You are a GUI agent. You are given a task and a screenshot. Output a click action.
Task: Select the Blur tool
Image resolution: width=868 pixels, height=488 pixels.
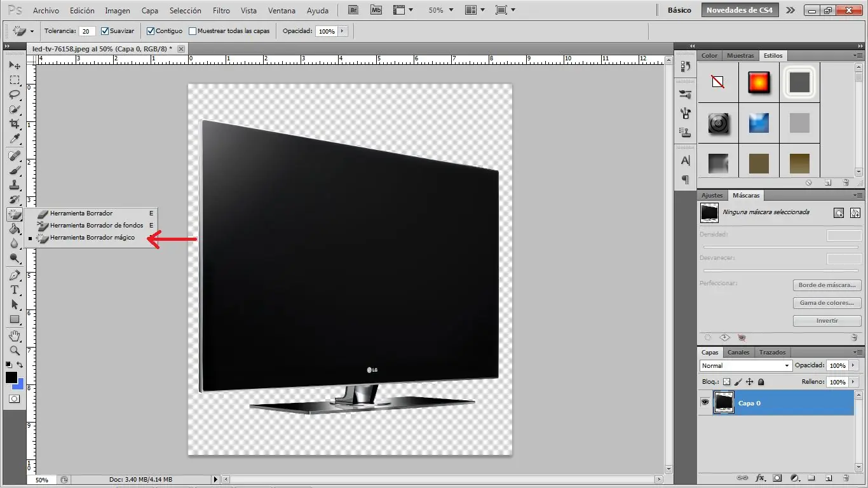[x=14, y=243]
